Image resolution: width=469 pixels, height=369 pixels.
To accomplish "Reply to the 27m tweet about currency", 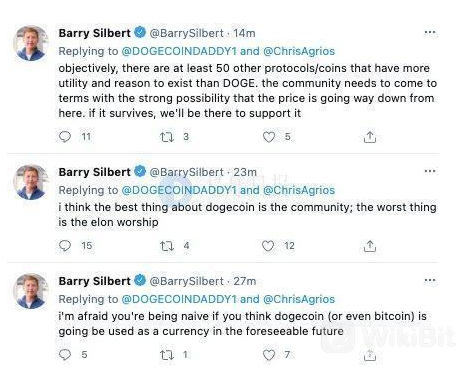I will click(65, 355).
